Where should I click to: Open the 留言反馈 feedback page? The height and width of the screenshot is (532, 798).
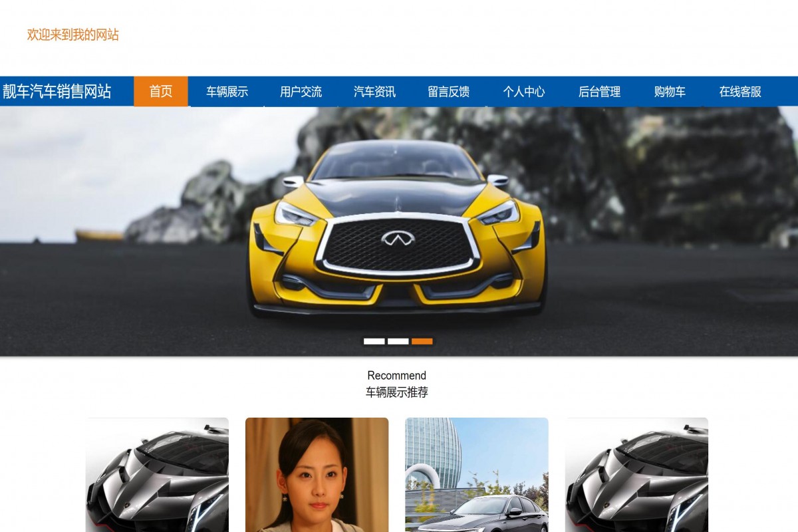pyautogui.click(x=449, y=92)
